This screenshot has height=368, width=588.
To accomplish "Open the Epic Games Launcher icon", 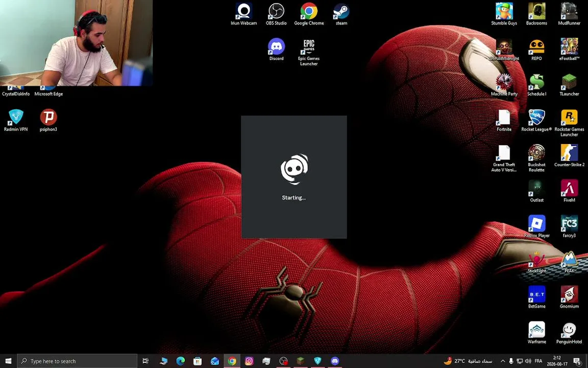I will [x=309, y=52].
